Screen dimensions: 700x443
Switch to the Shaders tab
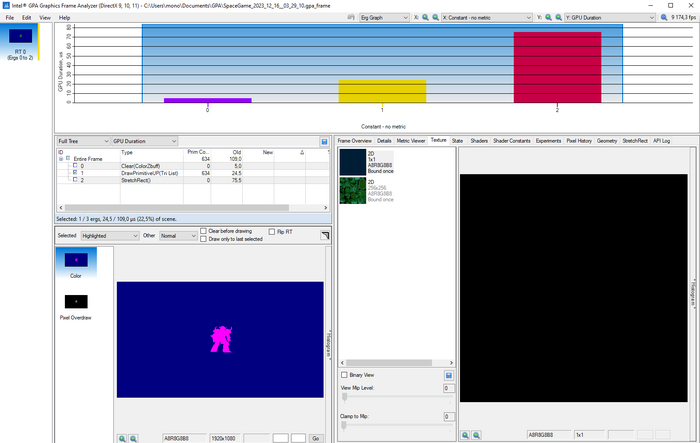point(479,141)
